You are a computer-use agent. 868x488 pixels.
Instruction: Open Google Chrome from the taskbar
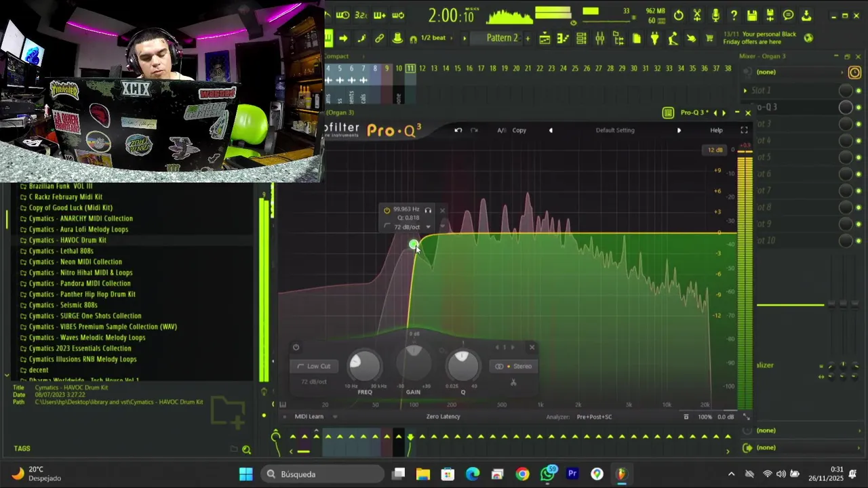(x=522, y=474)
